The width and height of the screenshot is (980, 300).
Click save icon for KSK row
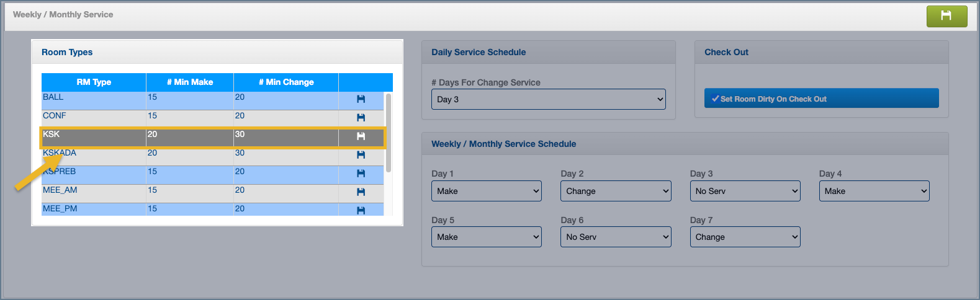(361, 136)
